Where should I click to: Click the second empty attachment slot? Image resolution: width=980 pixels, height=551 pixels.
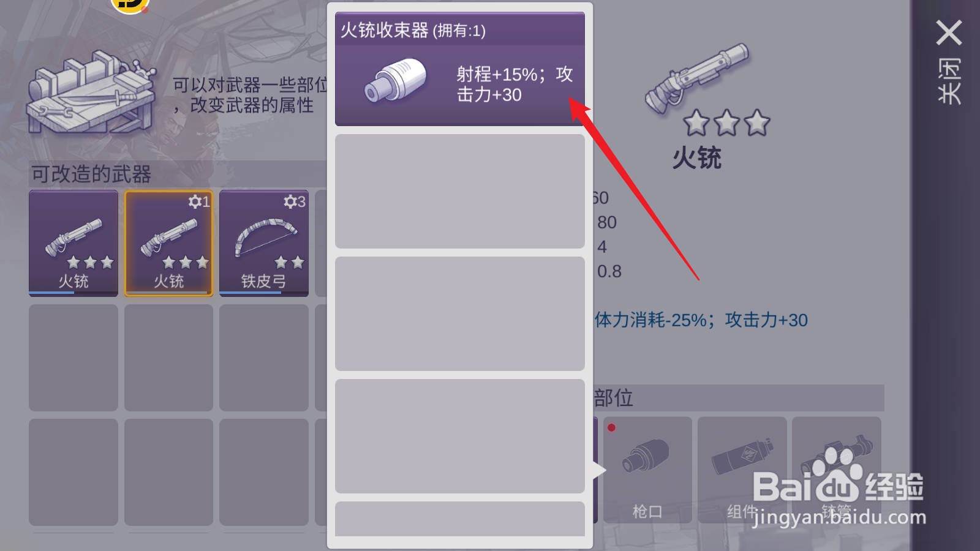(460, 313)
